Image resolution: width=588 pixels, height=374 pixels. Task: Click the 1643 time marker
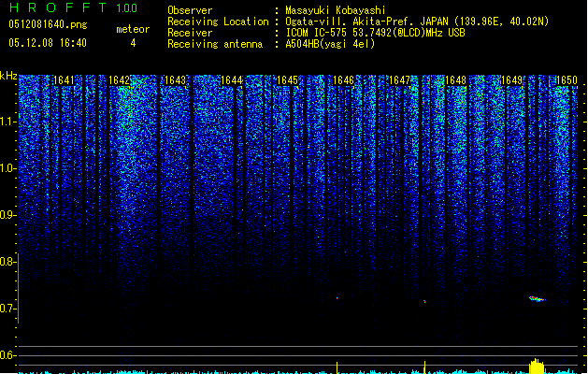pos(176,80)
